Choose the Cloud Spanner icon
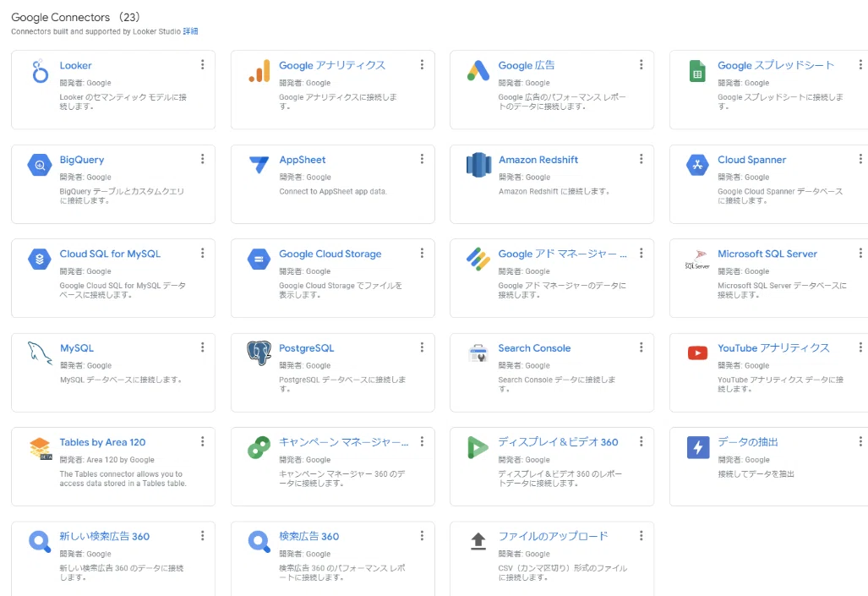Image resolution: width=868 pixels, height=596 pixels. tap(697, 165)
